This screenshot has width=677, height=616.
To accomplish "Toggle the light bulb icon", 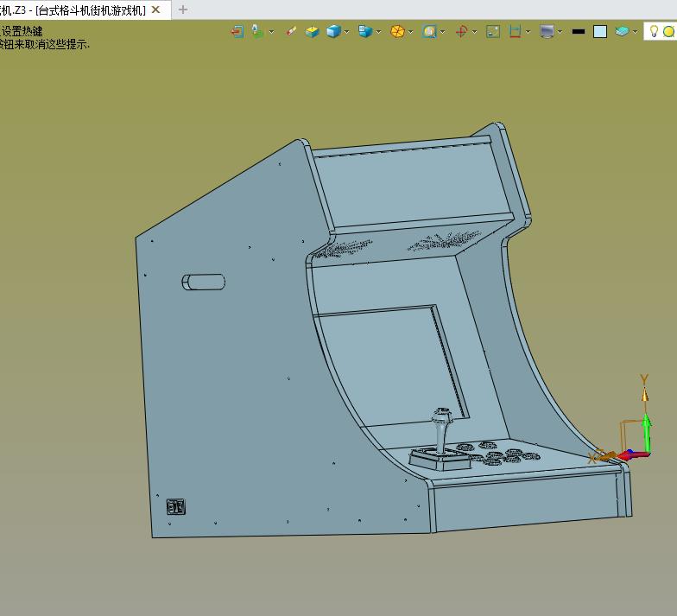I will (654, 31).
